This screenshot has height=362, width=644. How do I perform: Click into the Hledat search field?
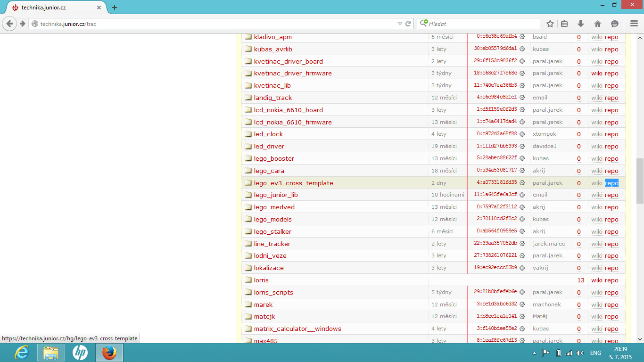tap(481, 24)
